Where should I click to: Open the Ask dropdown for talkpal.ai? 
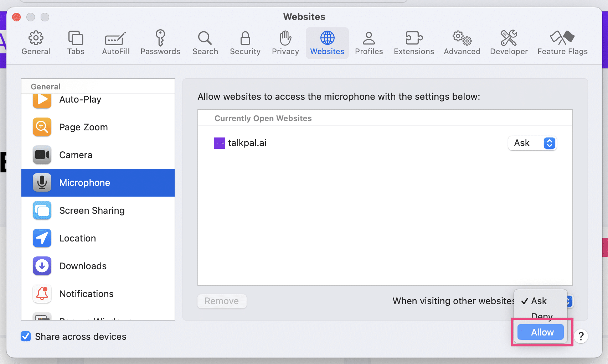tap(532, 143)
